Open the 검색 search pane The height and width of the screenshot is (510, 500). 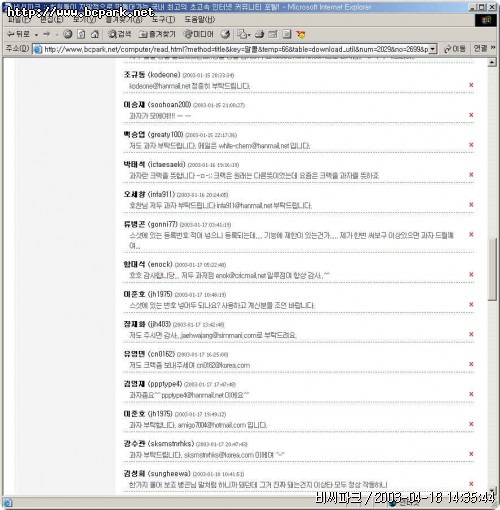click(x=119, y=34)
